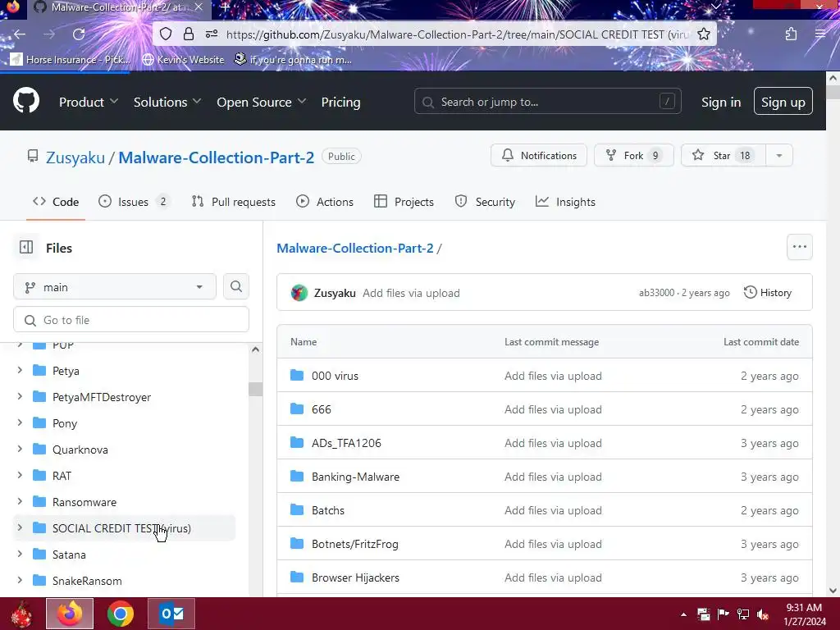Switch to the Pull requests tab
The width and height of the screenshot is (840, 630).
pyautogui.click(x=233, y=202)
